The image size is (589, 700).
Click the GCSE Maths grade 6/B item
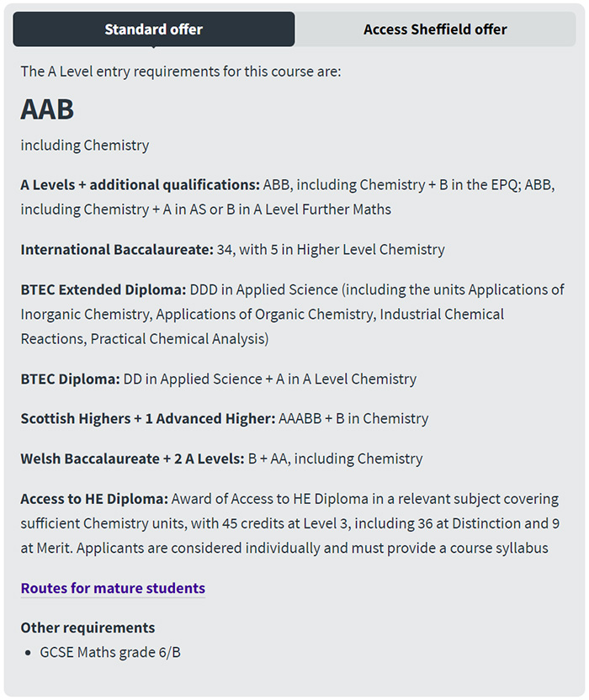110,653
